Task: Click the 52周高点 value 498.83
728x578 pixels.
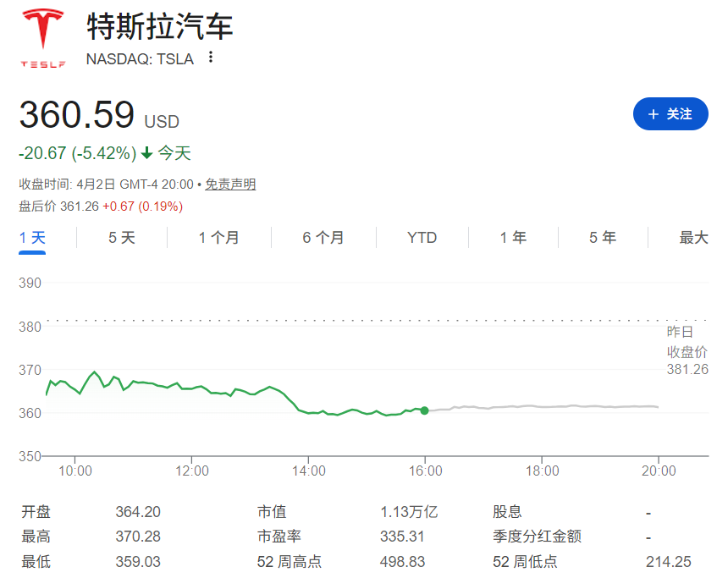Action: [x=401, y=560]
